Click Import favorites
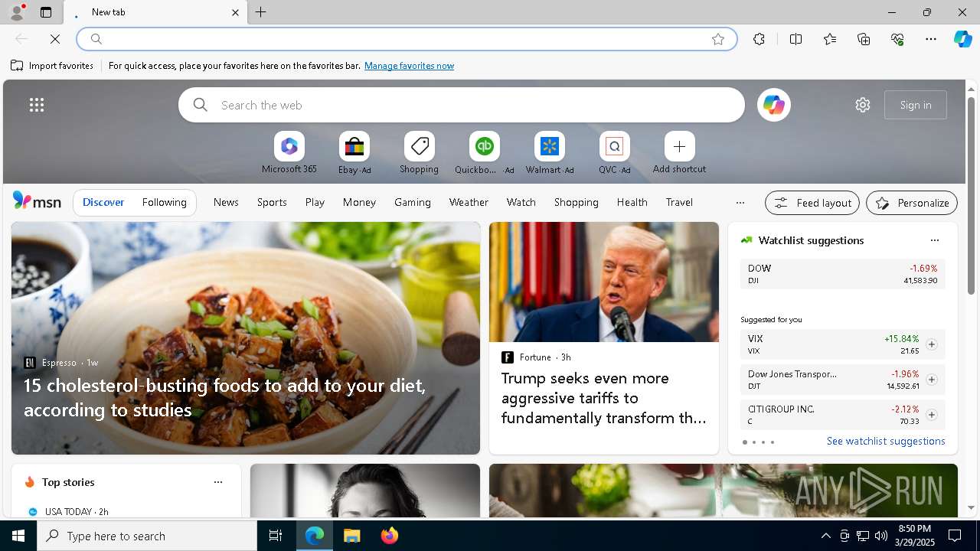Screen dimensions: 980x551 coord(52,66)
